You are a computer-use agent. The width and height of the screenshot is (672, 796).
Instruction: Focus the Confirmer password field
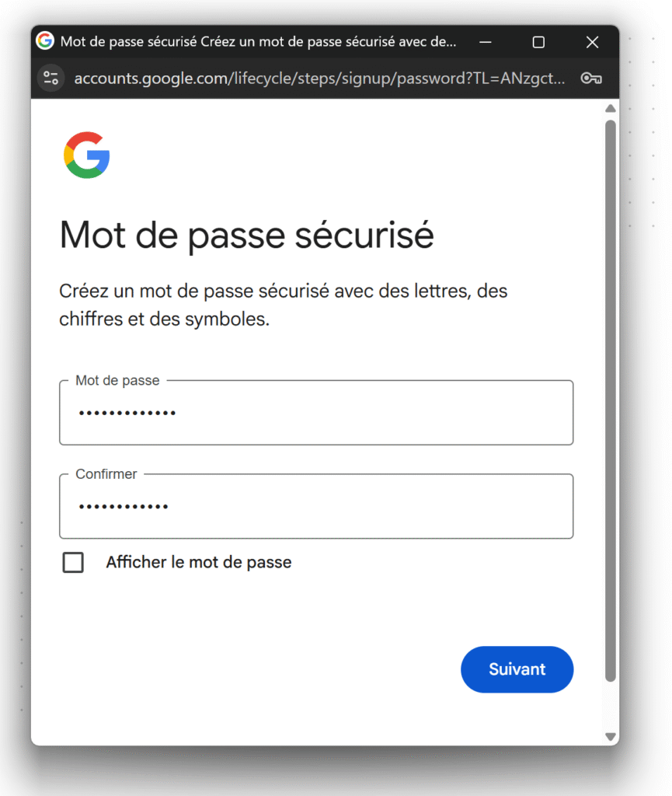[x=316, y=506]
